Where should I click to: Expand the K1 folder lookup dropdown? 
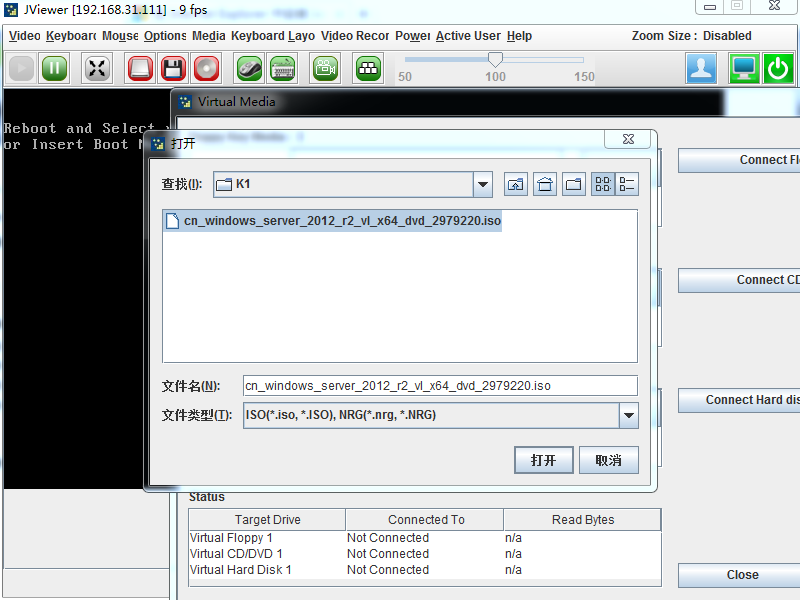(483, 184)
